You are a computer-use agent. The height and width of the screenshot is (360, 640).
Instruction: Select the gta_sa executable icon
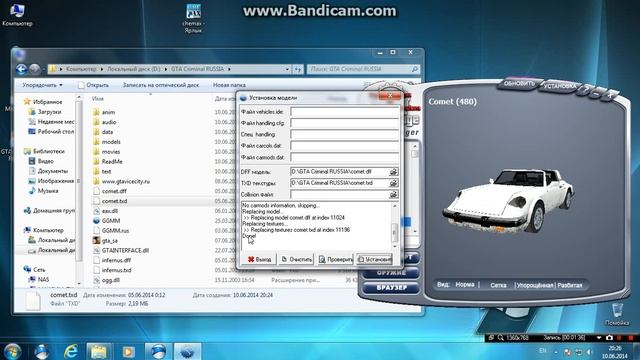click(96, 240)
